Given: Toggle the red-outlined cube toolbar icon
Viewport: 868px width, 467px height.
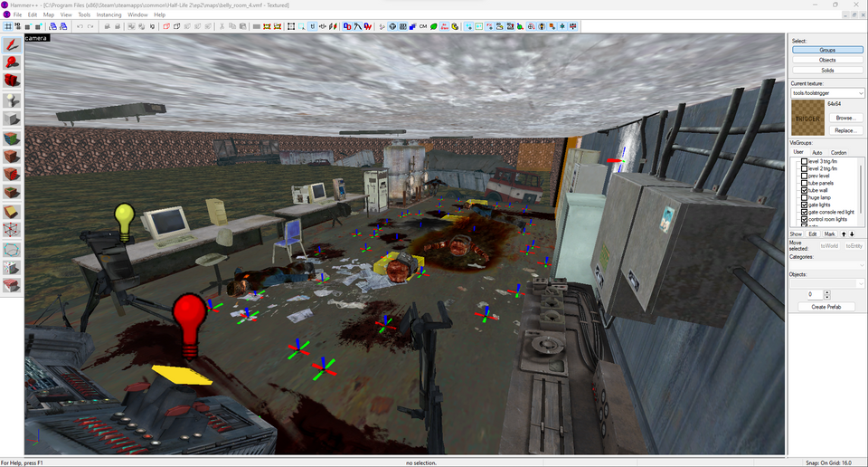Looking at the screenshot, I should [166, 26].
